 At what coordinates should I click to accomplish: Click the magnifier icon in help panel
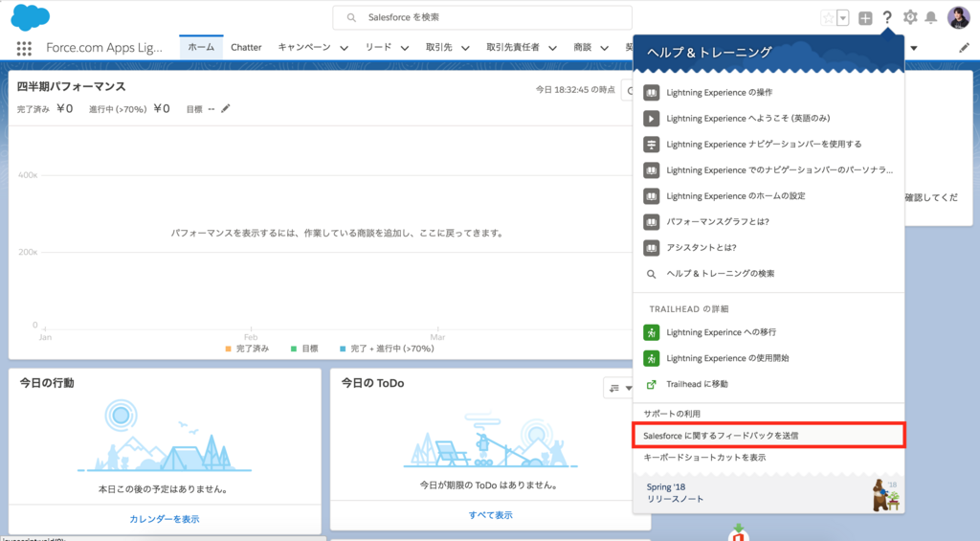[x=651, y=274]
